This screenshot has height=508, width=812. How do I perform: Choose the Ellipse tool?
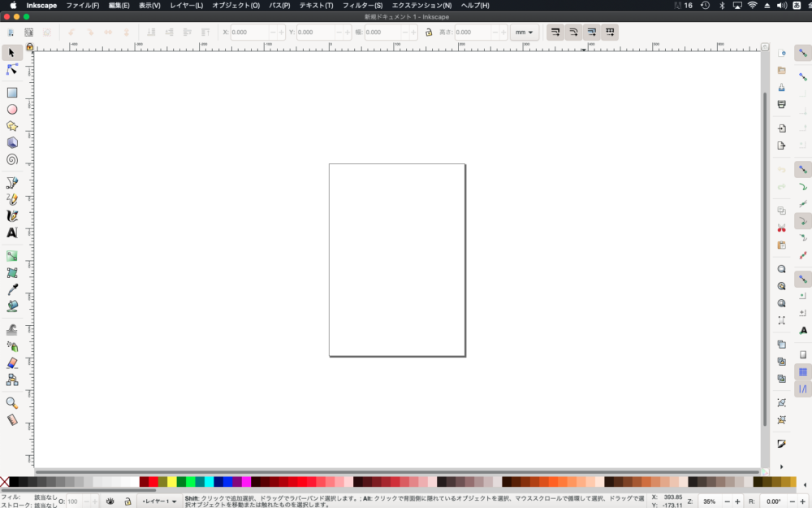[x=12, y=110]
